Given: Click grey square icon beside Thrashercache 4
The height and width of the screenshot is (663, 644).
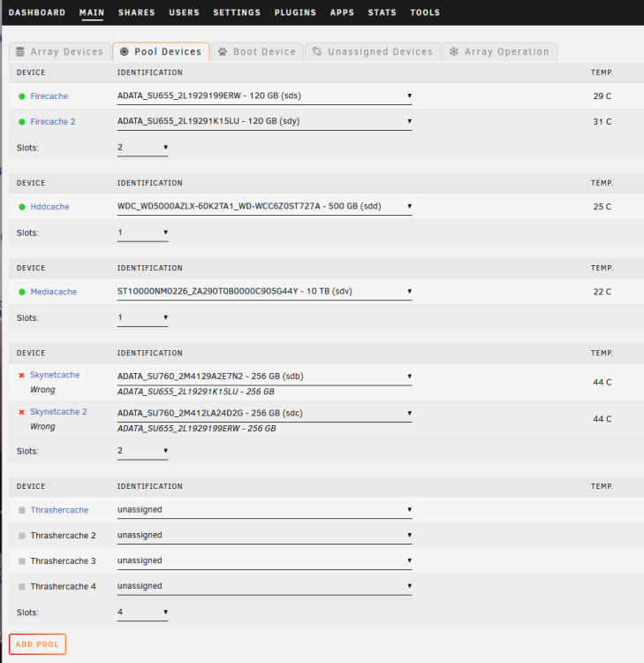Looking at the screenshot, I should [x=22, y=586].
